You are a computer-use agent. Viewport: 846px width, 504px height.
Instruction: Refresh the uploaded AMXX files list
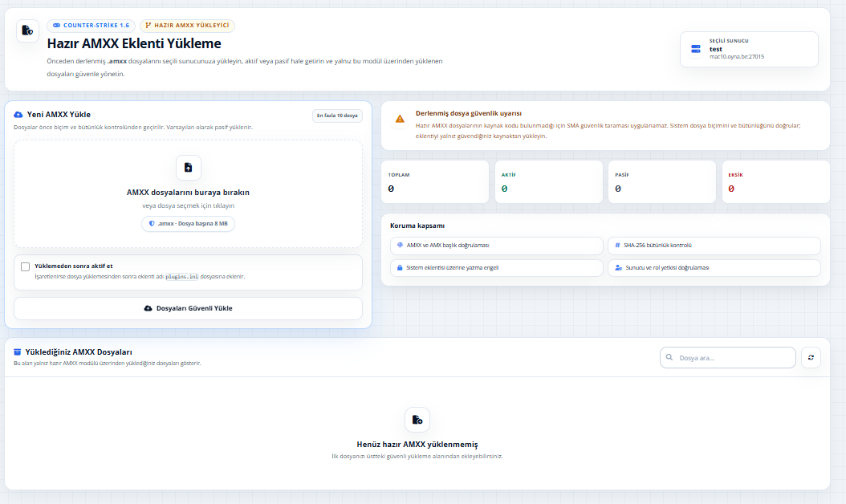pos(811,357)
